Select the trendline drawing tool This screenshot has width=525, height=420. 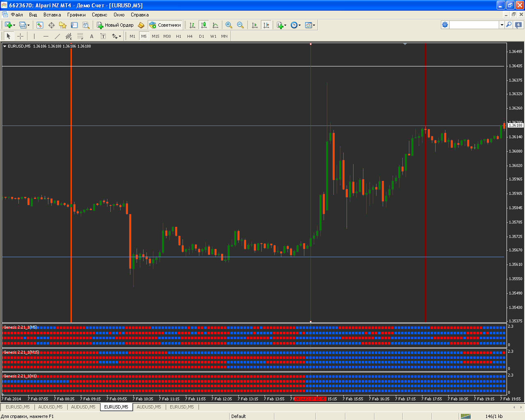click(x=57, y=36)
